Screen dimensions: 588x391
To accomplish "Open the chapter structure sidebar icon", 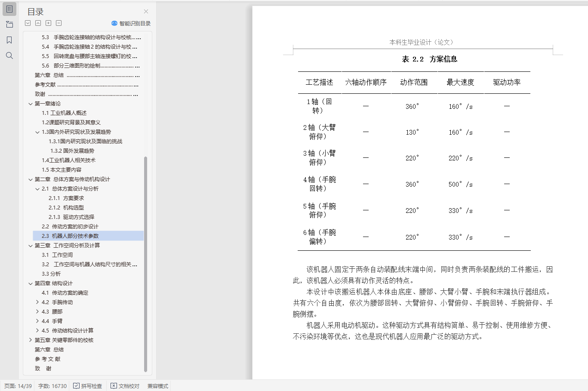I will (x=9, y=25).
